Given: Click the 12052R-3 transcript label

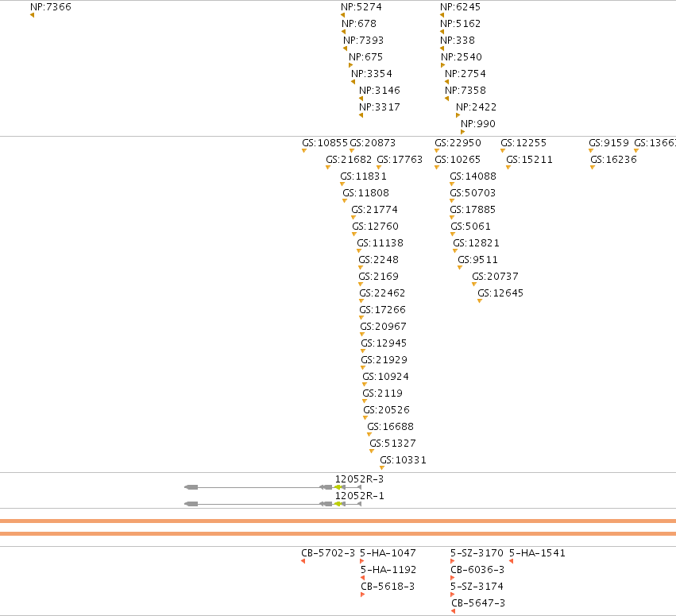Looking at the screenshot, I should tap(359, 479).
